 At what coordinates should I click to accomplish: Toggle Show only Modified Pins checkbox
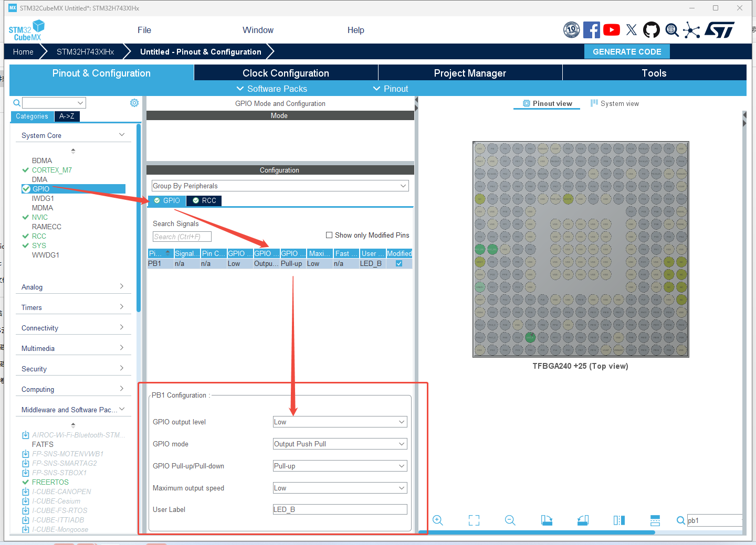coord(329,235)
